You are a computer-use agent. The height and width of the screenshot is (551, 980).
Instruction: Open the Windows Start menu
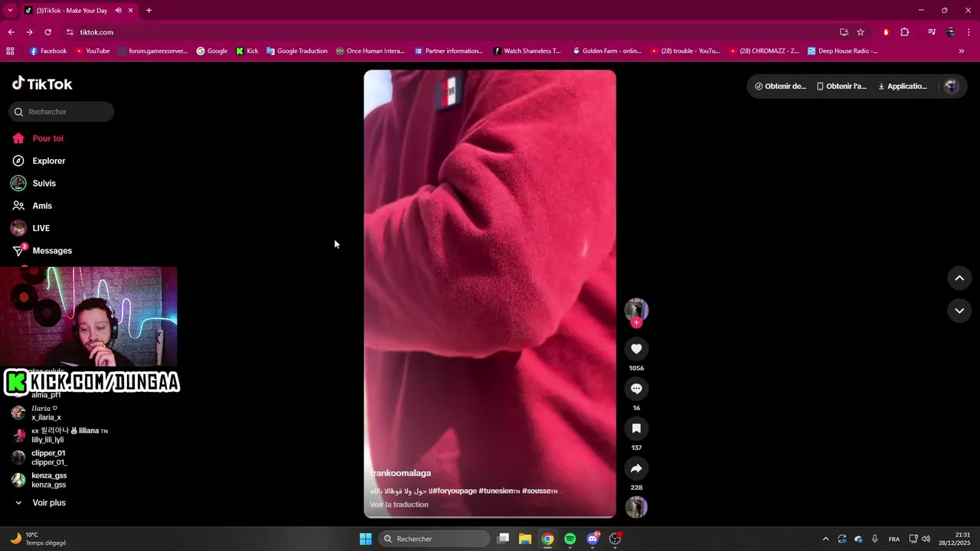(365, 539)
